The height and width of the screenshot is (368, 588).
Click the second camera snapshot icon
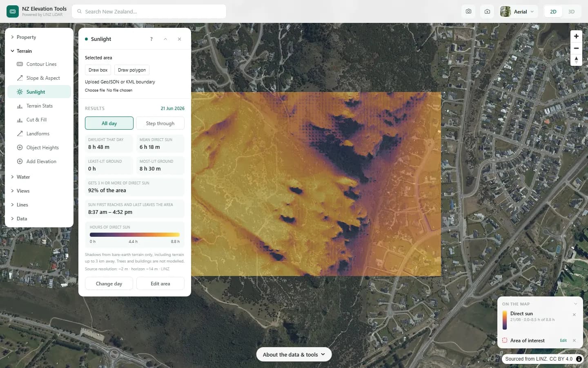(x=487, y=11)
